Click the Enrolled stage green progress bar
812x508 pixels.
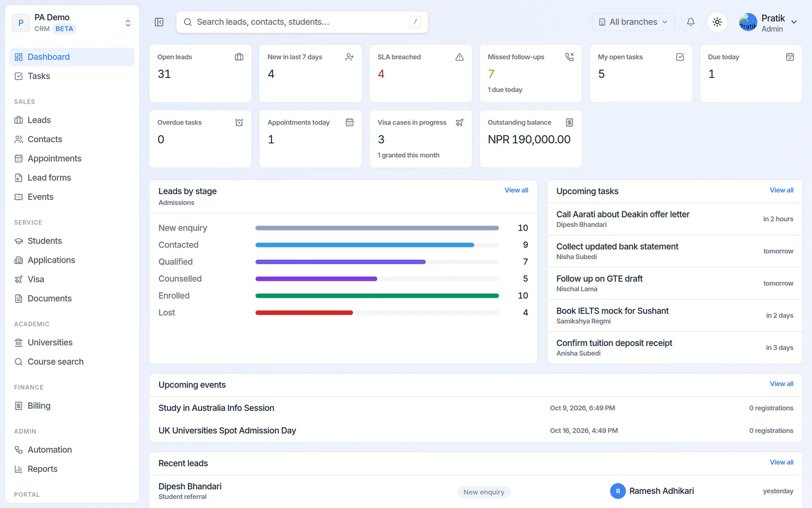point(377,296)
